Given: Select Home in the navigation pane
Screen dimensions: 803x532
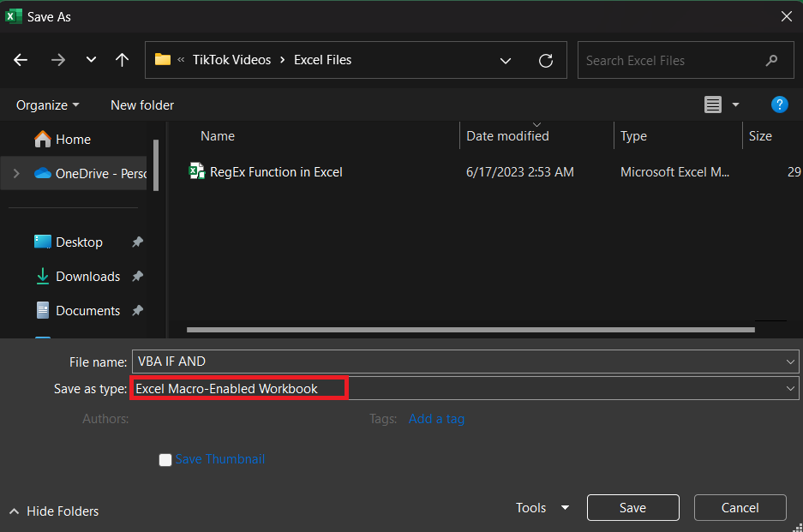Looking at the screenshot, I should (x=63, y=140).
